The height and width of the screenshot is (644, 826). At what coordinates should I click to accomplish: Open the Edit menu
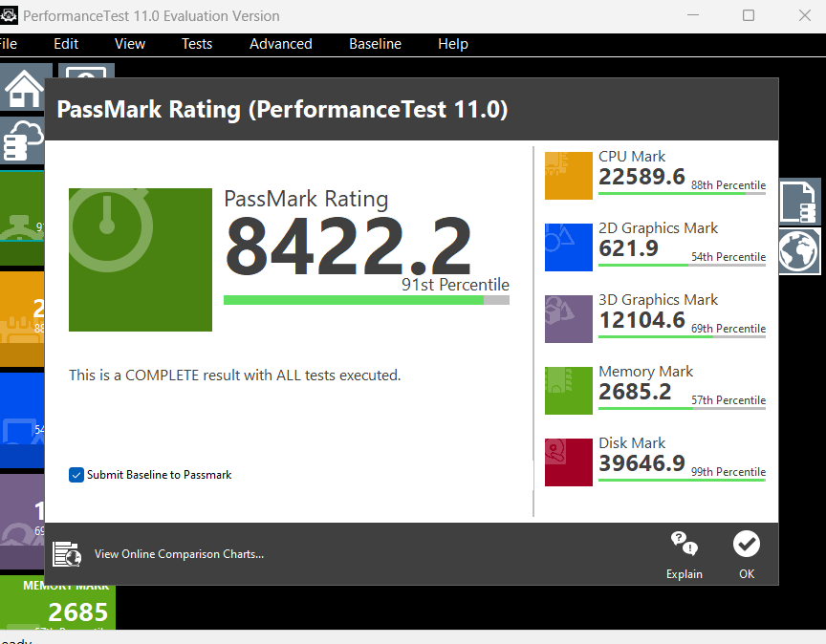tap(66, 44)
